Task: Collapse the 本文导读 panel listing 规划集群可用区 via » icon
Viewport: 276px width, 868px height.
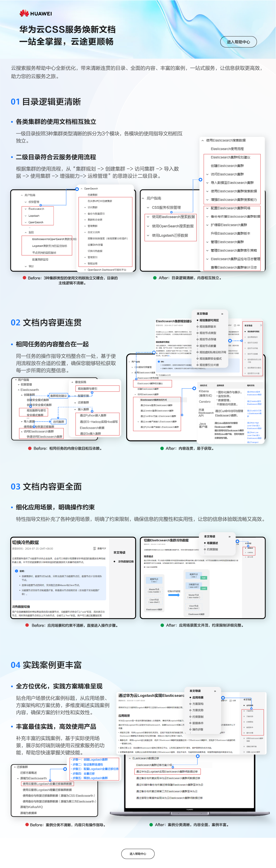Action: [222, 314]
